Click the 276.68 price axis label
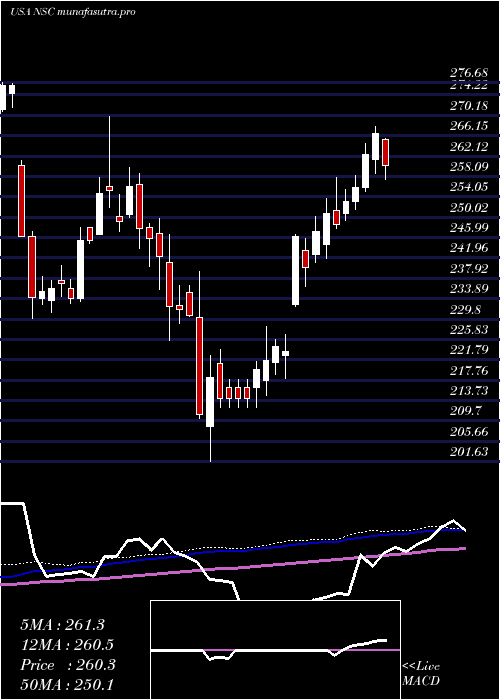This screenshot has height=700, width=500. (468, 73)
